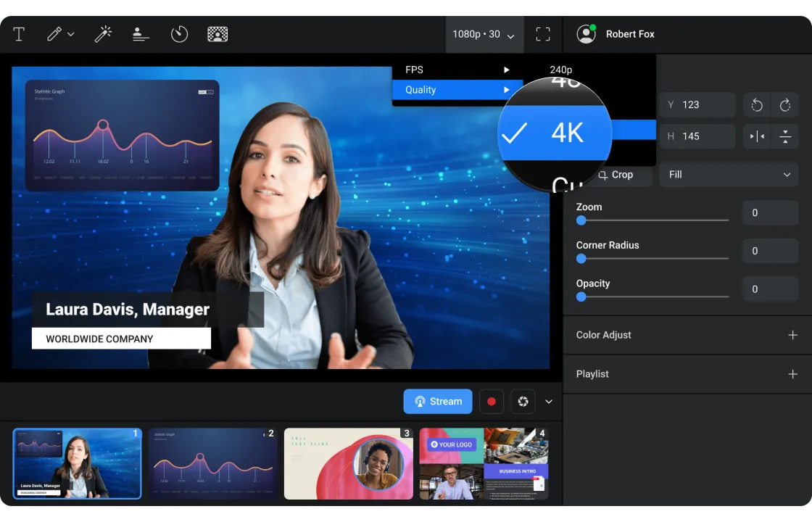
Task: Expand the Playlist section
Action: click(792, 374)
